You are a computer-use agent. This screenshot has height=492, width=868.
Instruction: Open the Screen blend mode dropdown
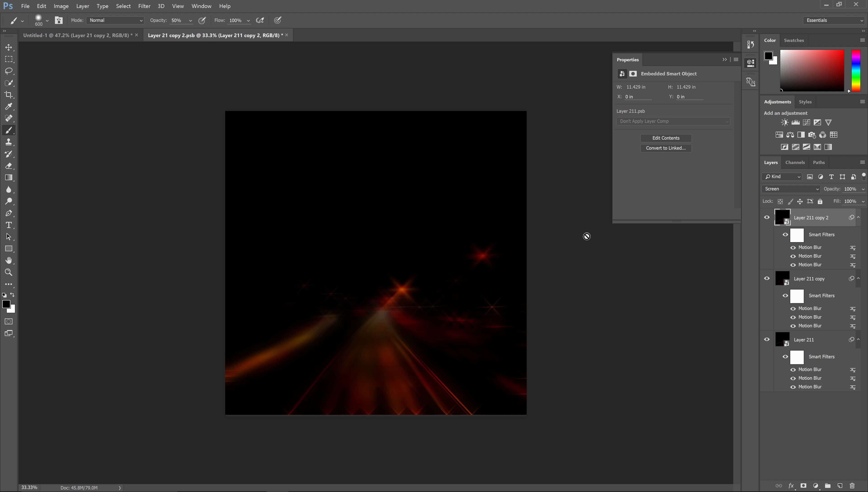pyautogui.click(x=790, y=189)
